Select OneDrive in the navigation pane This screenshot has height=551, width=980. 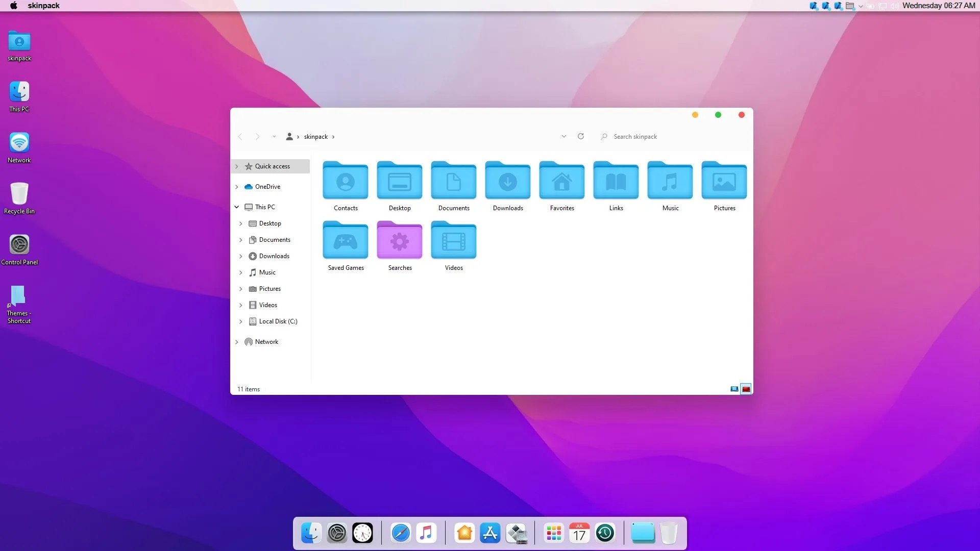(267, 187)
